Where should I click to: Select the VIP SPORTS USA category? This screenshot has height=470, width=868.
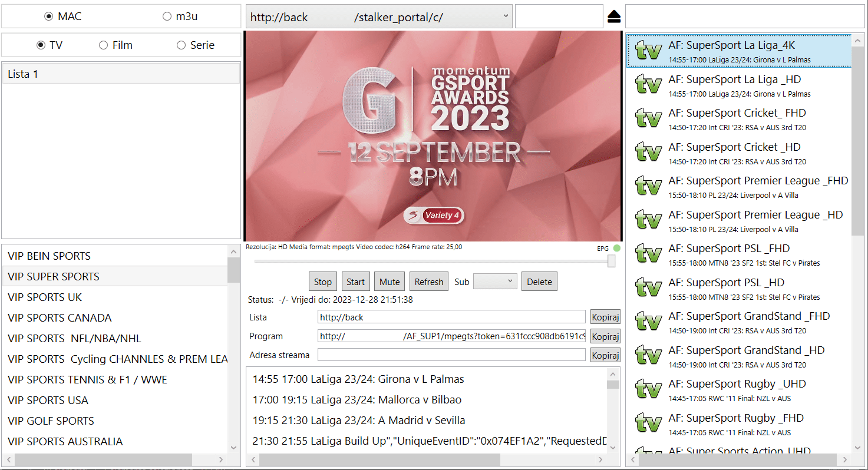click(x=115, y=401)
